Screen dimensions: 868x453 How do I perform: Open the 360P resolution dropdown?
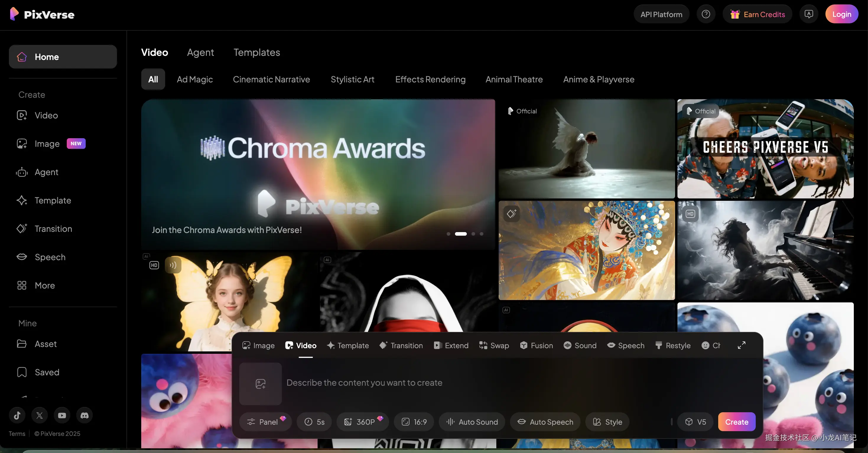point(362,422)
